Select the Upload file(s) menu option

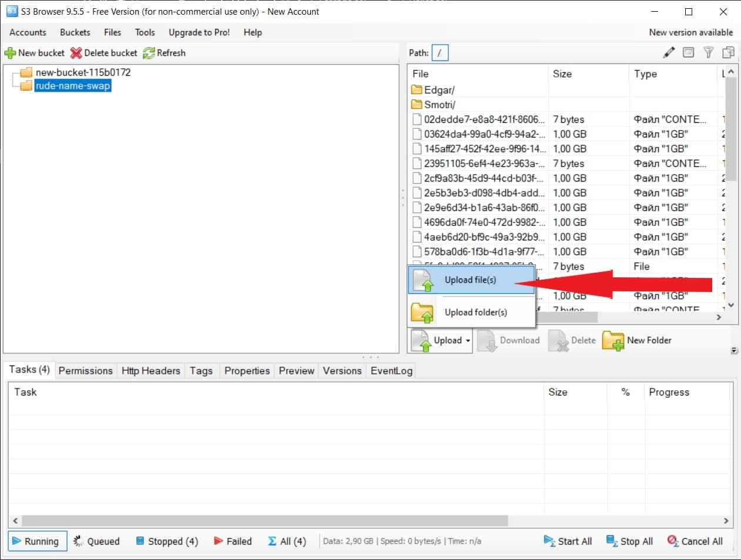(471, 280)
